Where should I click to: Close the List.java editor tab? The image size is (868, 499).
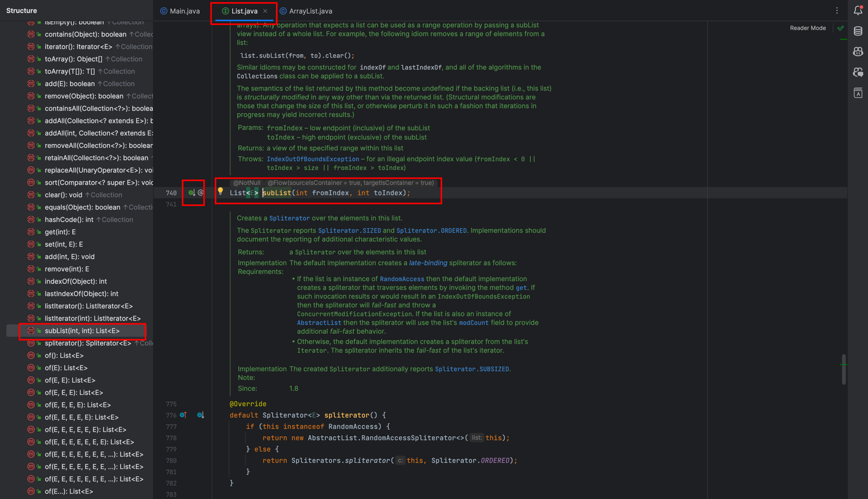(x=265, y=11)
